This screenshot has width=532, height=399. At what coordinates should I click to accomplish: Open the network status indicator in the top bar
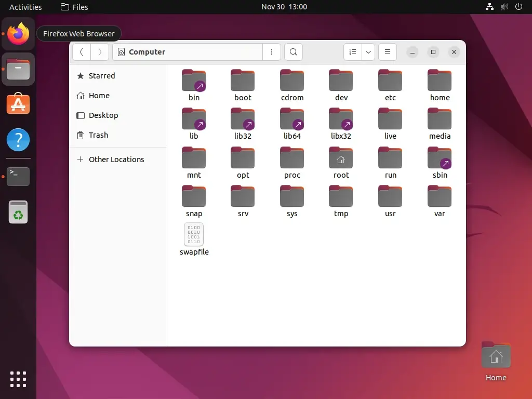[x=489, y=7]
